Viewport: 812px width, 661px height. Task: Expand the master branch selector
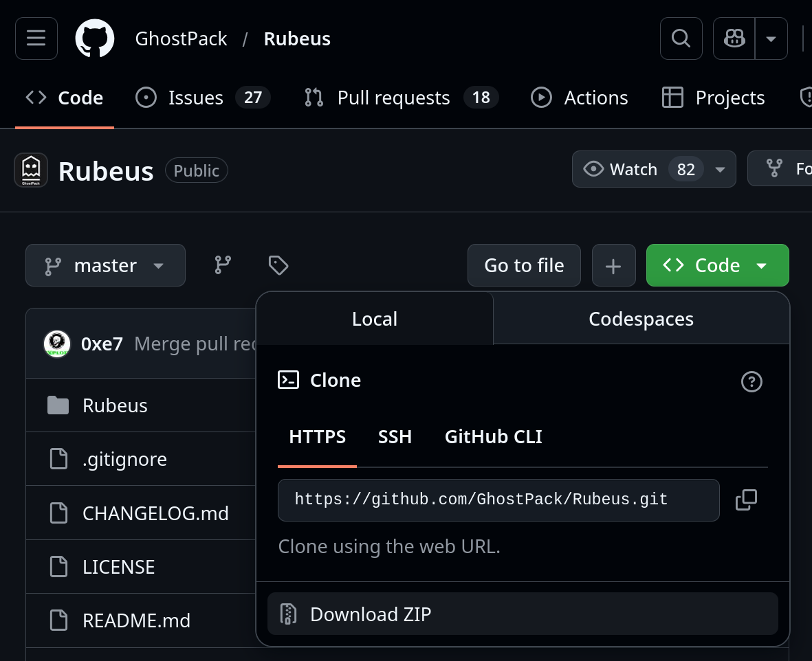pyautogui.click(x=105, y=265)
